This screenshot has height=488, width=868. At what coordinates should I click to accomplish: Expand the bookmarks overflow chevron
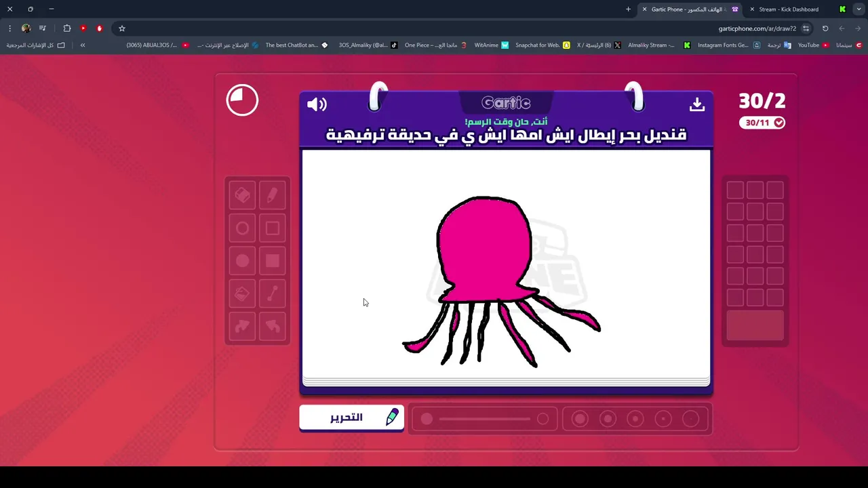point(83,45)
